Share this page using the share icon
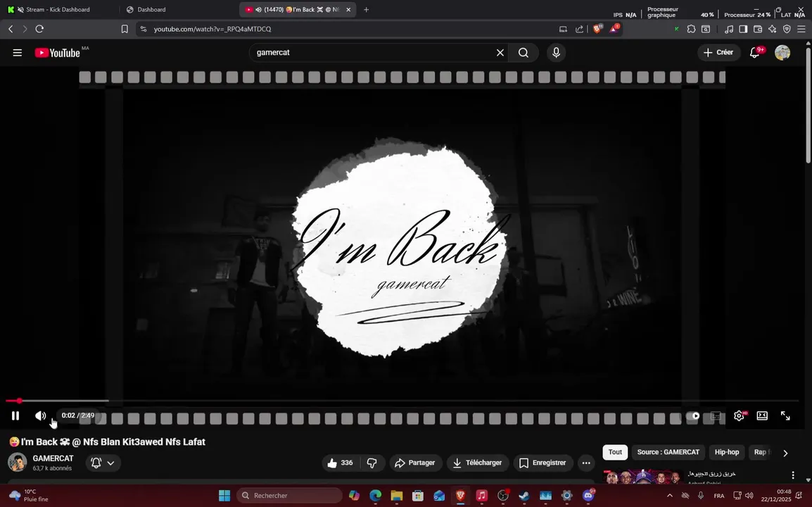This screenshot has width=812, height=507. [580, 29]
